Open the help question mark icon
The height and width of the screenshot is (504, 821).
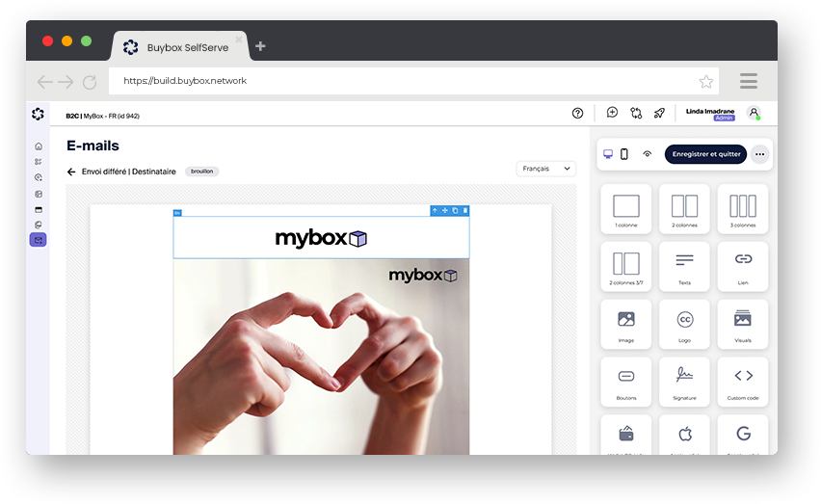click(x=578, y=113)
